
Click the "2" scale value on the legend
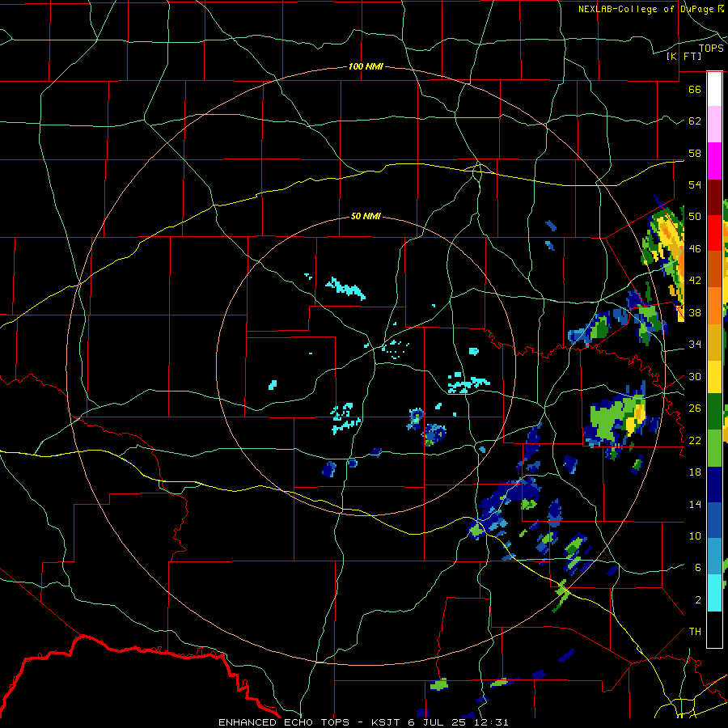[x=698, y=600]
